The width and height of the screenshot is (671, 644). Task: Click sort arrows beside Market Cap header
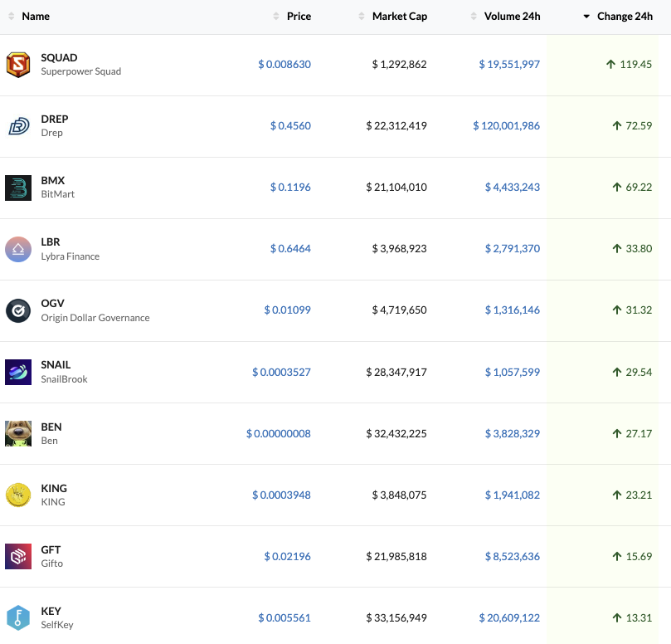click(x=362, y=17)
